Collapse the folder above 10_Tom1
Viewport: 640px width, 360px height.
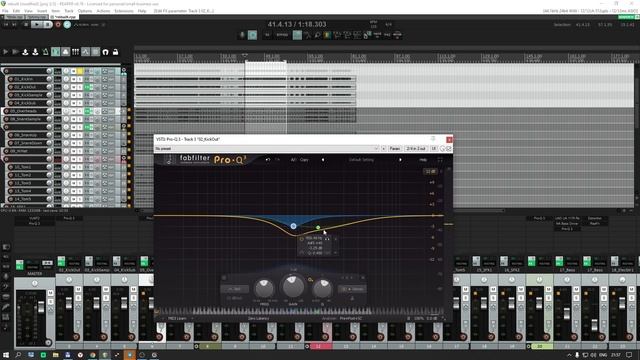(124, 159)
